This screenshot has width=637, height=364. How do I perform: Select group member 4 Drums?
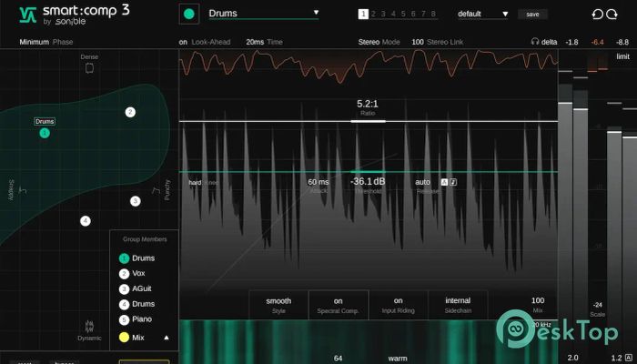point(136,304)
